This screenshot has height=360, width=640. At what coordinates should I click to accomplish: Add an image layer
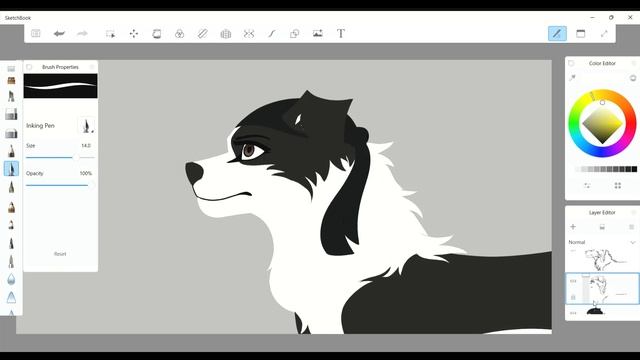coord(602,227)
